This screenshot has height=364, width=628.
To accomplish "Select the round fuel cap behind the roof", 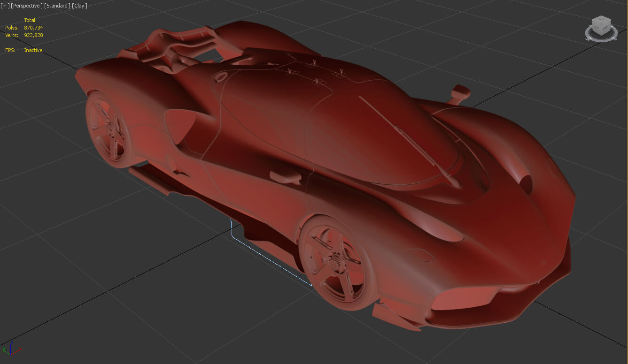I will 220,77.
